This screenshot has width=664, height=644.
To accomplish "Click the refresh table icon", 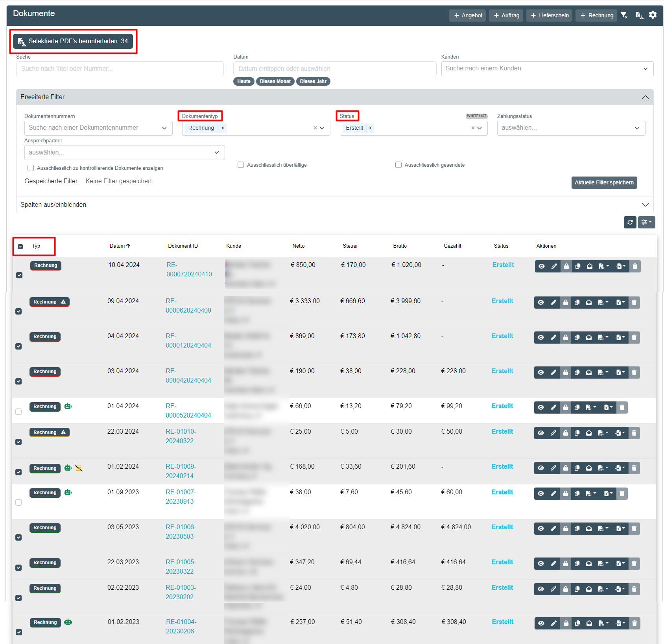I will point(630,222).
